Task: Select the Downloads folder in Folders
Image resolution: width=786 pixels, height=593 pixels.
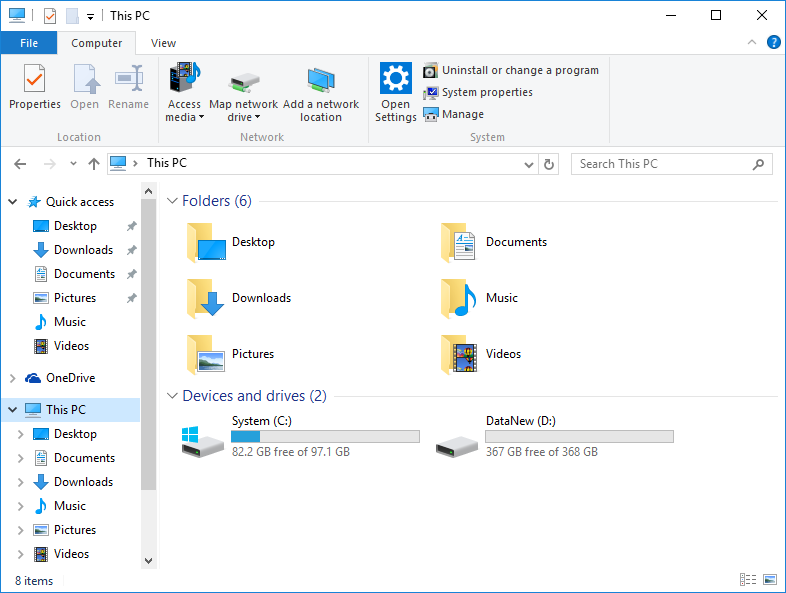Action: point(239,298)
